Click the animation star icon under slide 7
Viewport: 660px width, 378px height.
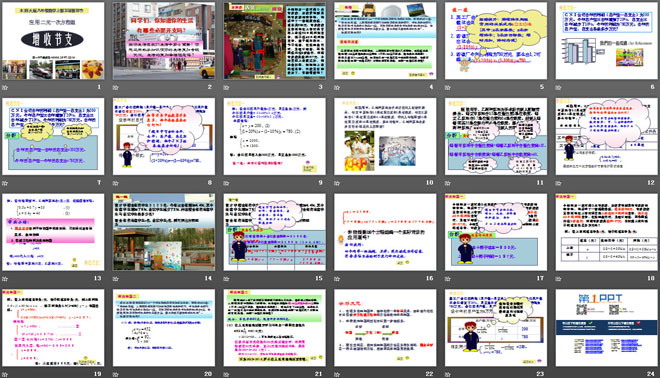tap(5, 183)
